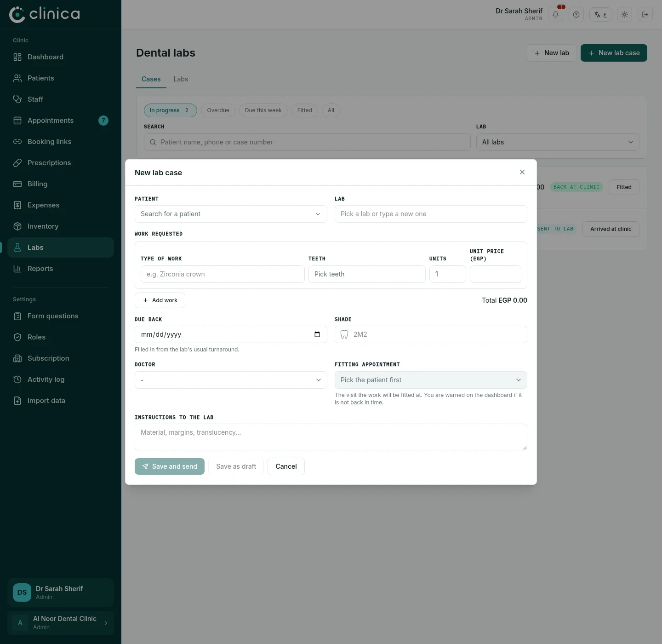The width and height of the screenshot is (662, 644).
Task: Open Import data page
Action: pos(61,401)
